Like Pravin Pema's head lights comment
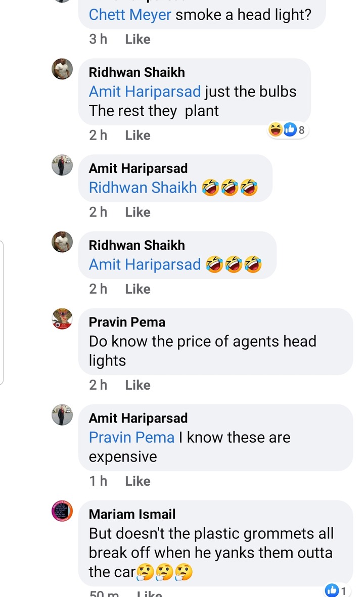The width and height of the screenshot is (364, 597). pos(138,385)
